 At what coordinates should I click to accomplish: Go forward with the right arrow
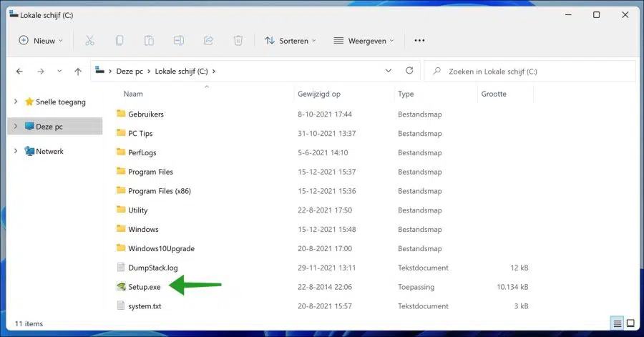coord(40,72)
